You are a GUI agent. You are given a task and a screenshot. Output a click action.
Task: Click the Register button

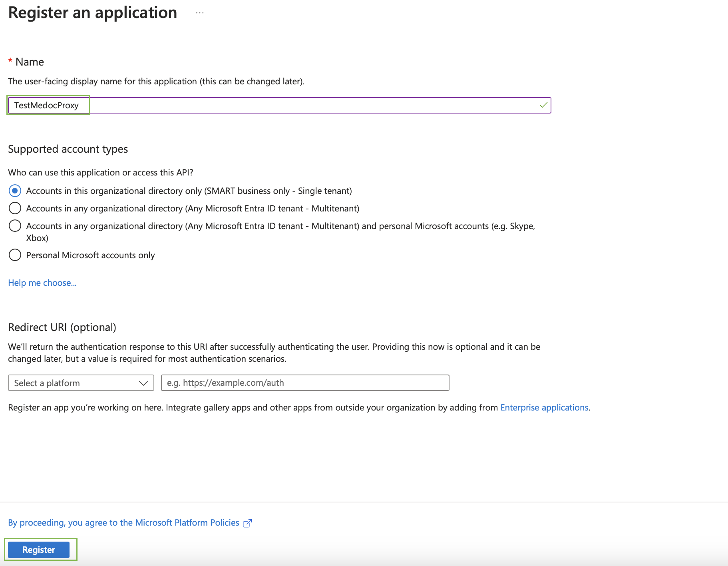[x=39, y=550]
